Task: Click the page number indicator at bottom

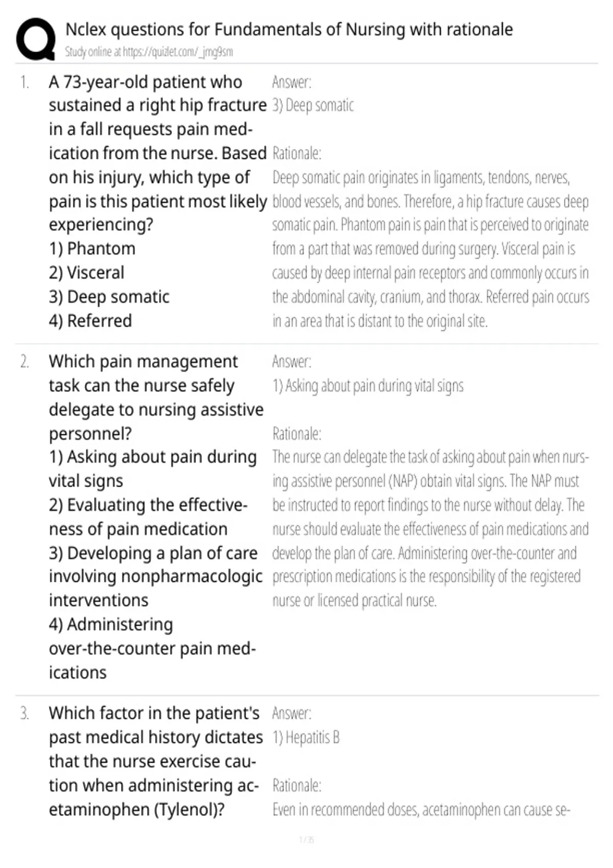Action: pyautogui.click(x=306, y=839)
